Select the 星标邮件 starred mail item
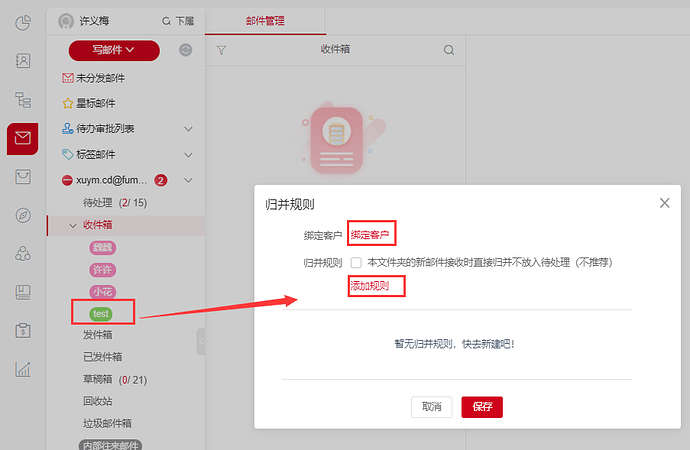The width and height of the screenshot is (690, 450). pos(95,103)
